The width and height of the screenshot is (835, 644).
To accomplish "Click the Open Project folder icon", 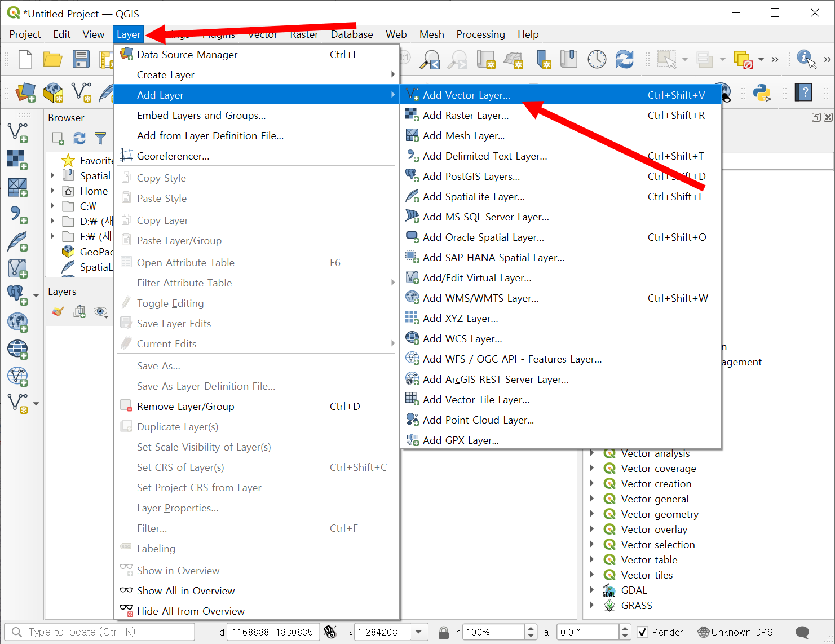I will 52,59.
